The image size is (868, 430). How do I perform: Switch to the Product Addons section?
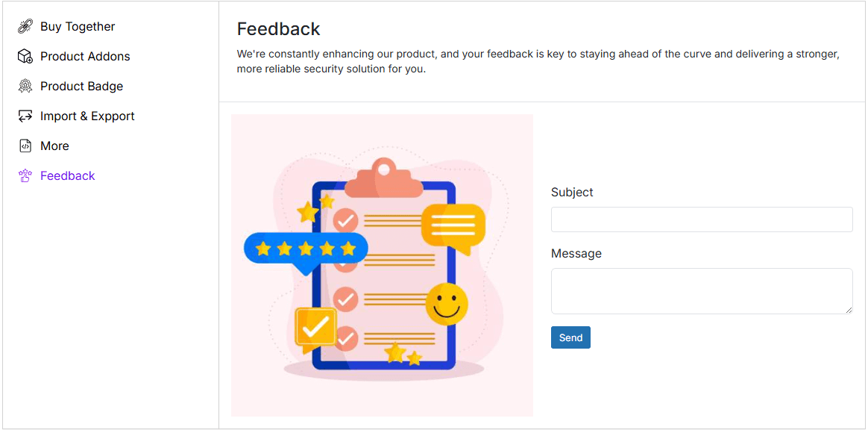[x=85, y=55]
